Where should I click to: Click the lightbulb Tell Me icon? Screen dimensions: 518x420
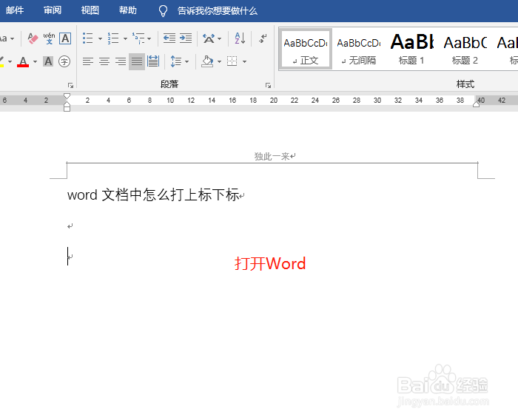coord(164,11)
